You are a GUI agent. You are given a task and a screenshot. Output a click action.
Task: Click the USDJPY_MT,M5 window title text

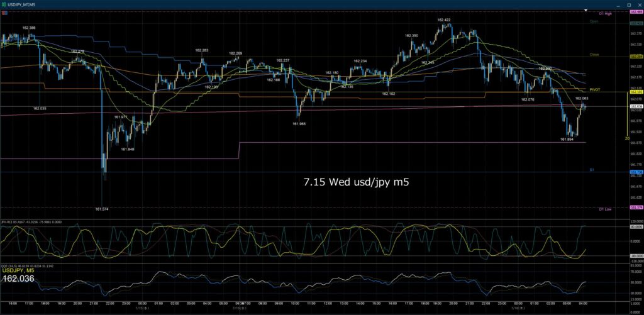(x=21, y=4)
